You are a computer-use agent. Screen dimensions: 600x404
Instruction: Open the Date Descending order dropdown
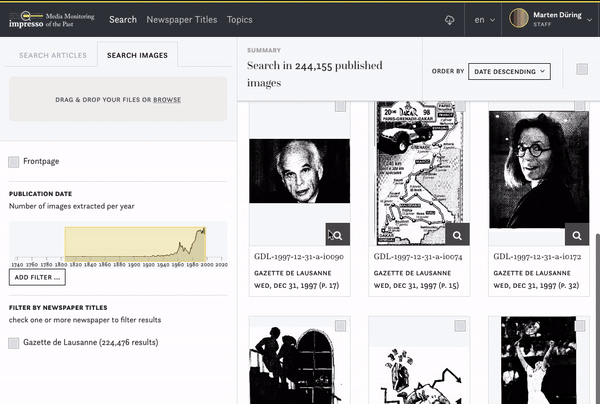[x=509, y=72]
